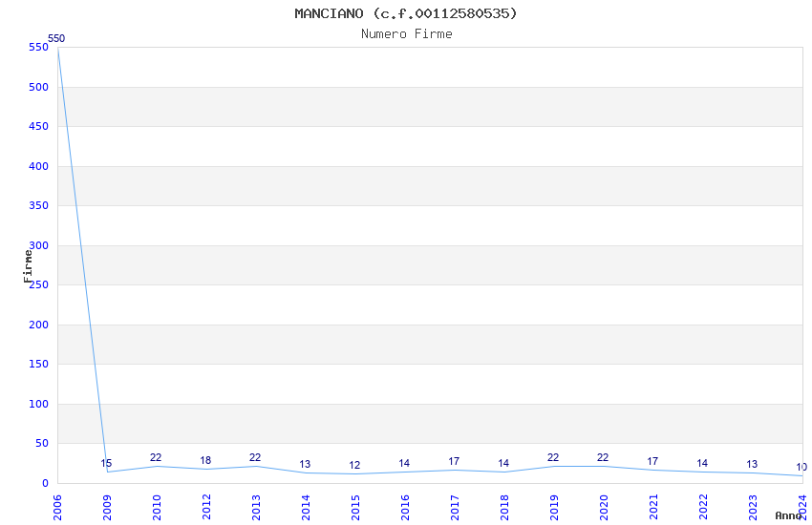The image size is (812, 525).
Task: Click the x-axis year label 2019
Action: click(555, 507)
